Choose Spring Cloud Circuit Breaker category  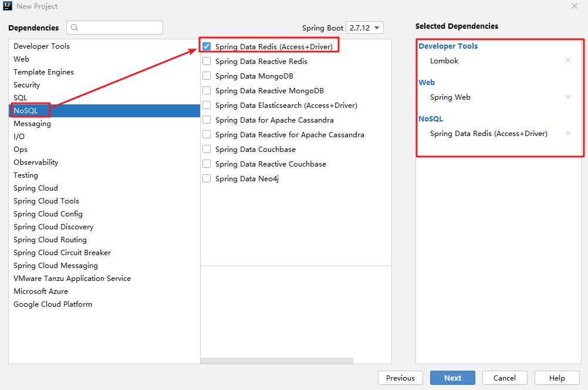(x=104, y=253)
